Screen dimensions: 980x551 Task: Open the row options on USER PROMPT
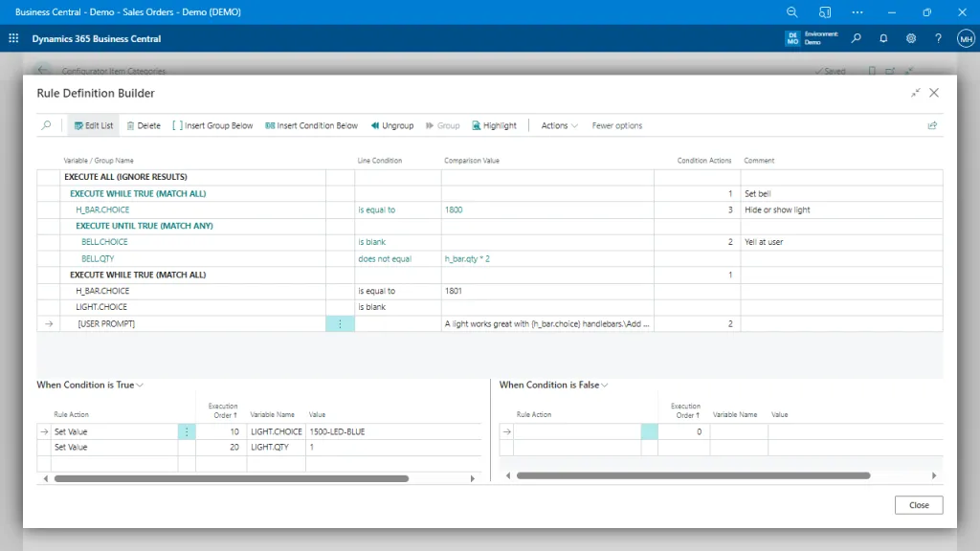pos(341,323)
